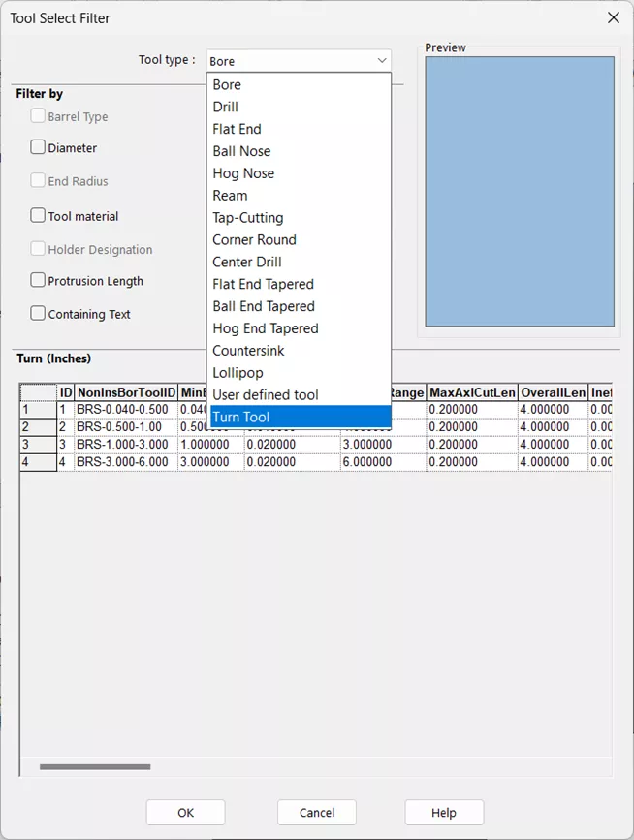
Task: Select table row header 4
Action: point(38,462)
